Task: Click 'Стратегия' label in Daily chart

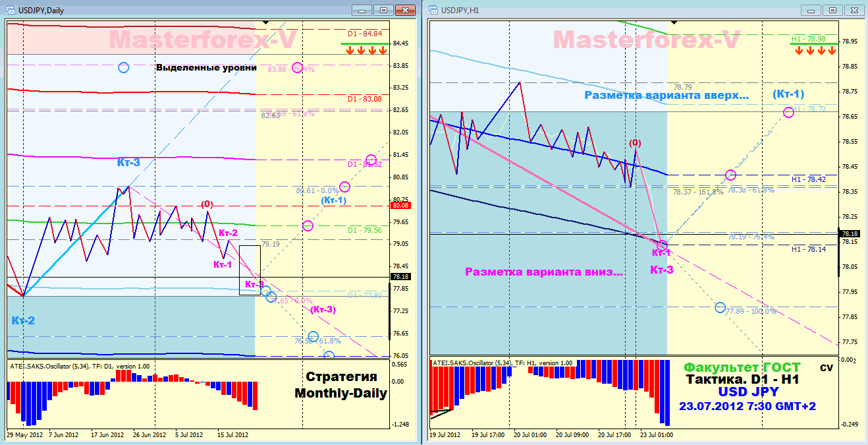Action: 341,377
